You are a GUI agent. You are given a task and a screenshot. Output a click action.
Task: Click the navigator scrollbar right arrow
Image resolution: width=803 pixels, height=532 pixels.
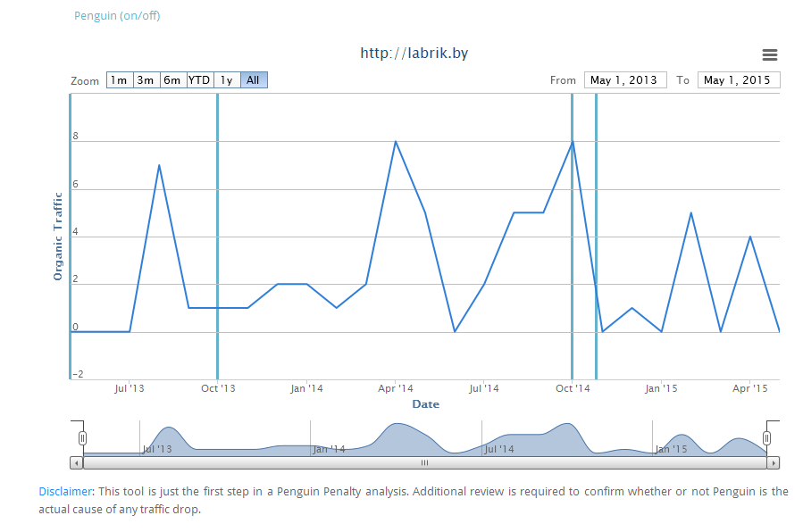click(774, 462)
